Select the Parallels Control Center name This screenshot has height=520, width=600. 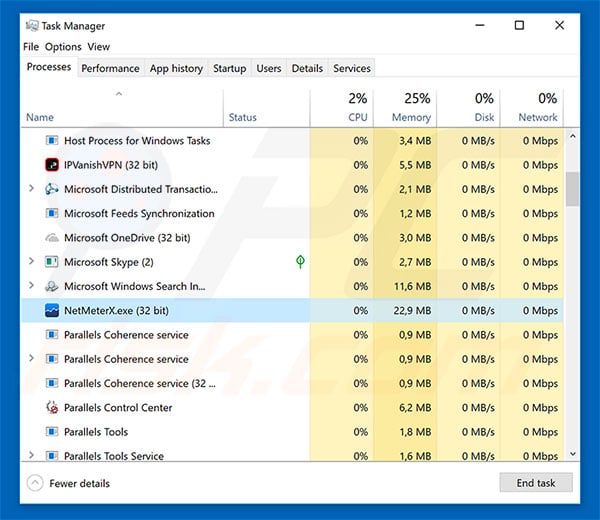click(x=118, y=408)
